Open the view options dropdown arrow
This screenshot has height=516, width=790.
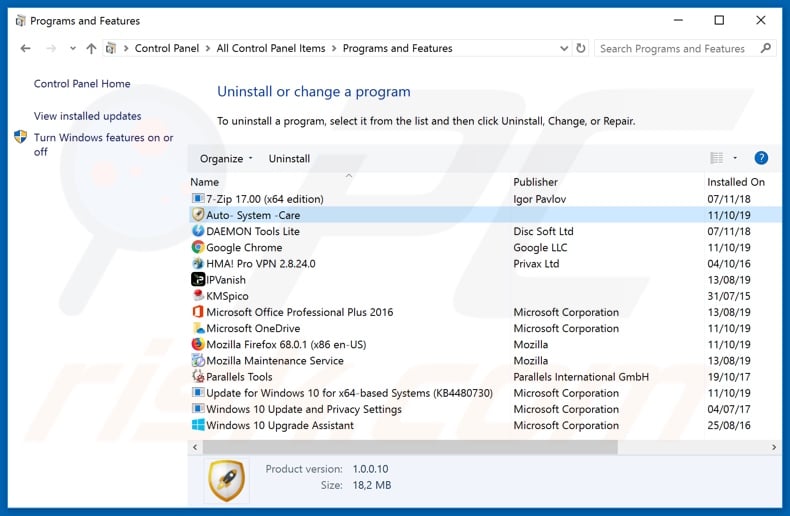735,158
